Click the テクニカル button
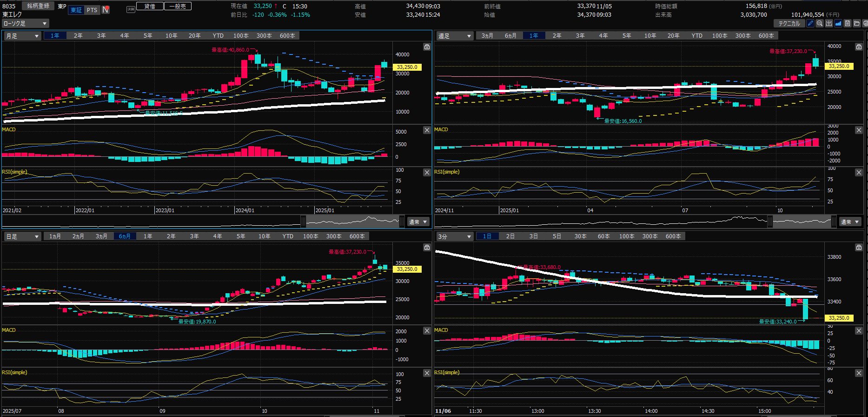This screenshot has height=417, width=868. click(789, 23)
